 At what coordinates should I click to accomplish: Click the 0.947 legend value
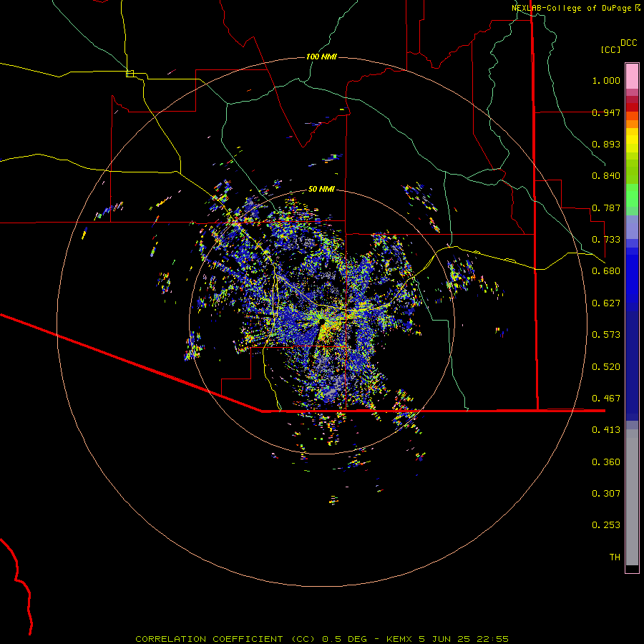click(606, 112)
